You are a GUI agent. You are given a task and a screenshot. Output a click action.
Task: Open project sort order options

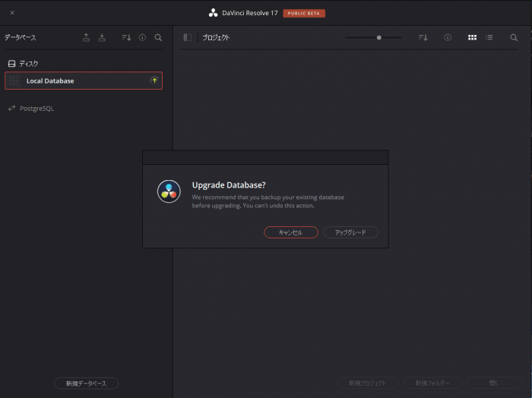tap(423, 37)
